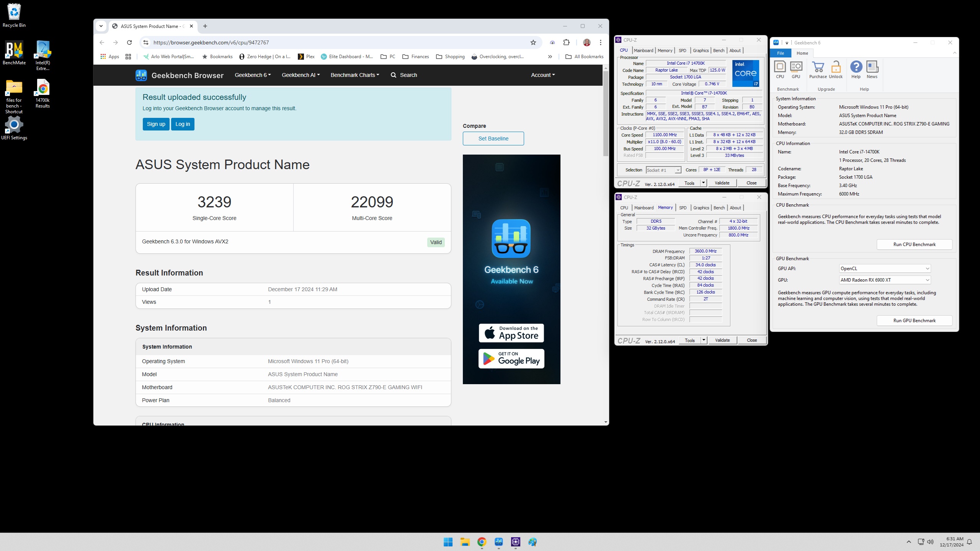Open the 14700k Results Chrome shortcut

click(42, 94)
